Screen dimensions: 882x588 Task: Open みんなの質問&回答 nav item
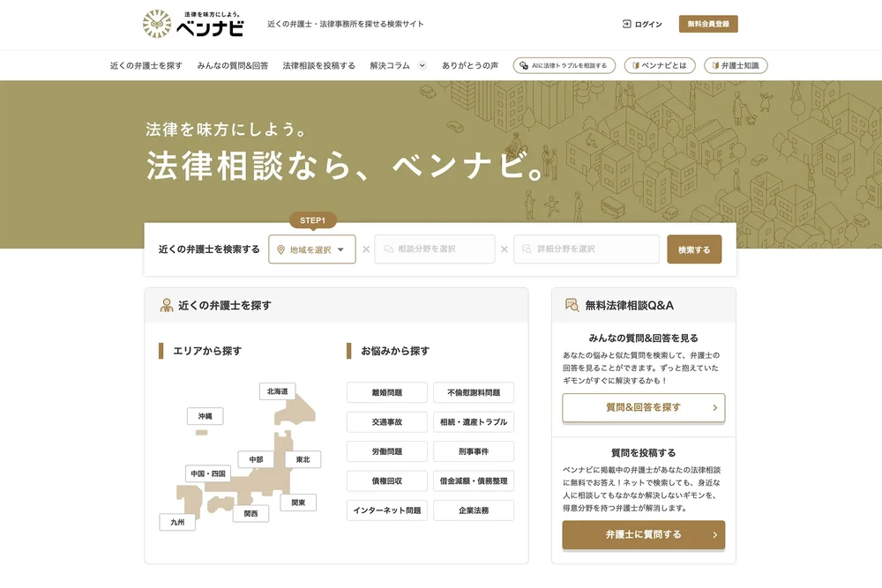[232, 65]
